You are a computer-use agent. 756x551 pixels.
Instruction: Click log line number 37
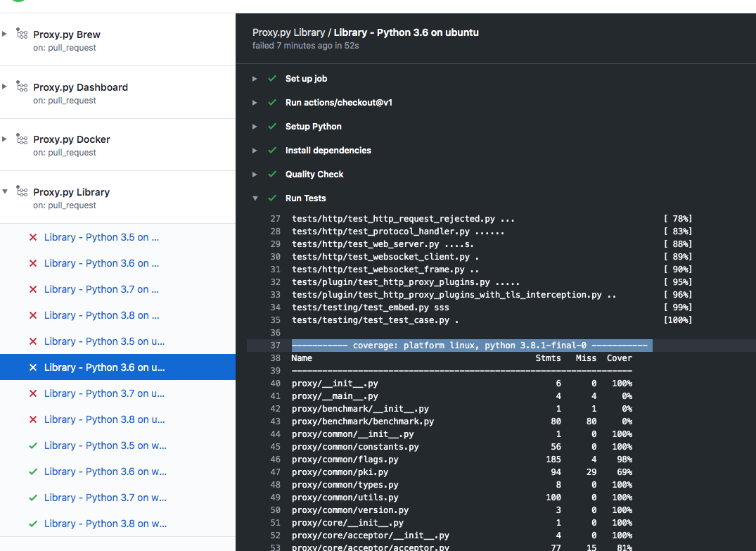click(x=275, y=346)
